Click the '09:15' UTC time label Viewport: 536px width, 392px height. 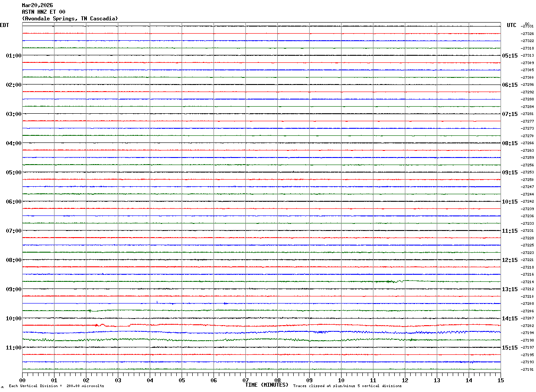click(510, 173)
